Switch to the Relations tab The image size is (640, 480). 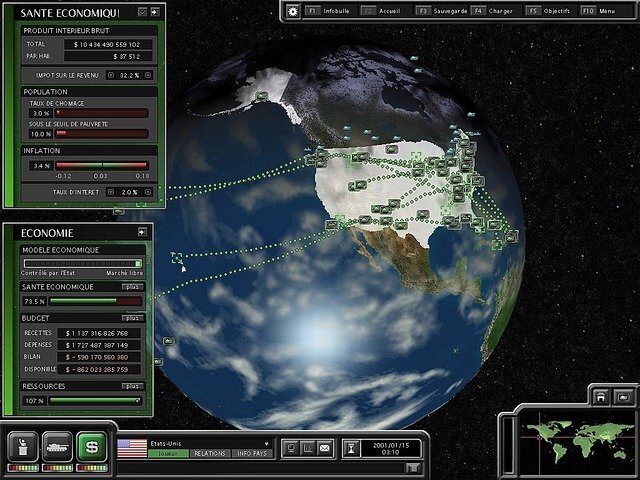coord(210,453)
